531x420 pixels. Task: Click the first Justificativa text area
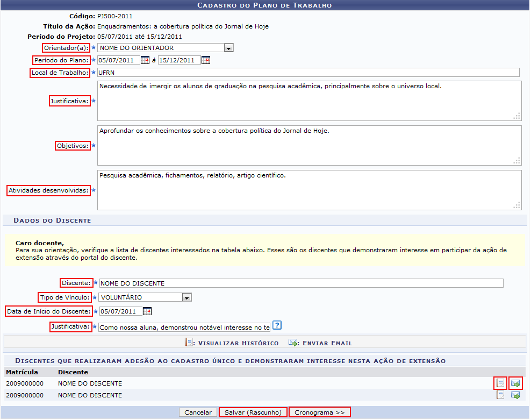click(308, 101)
